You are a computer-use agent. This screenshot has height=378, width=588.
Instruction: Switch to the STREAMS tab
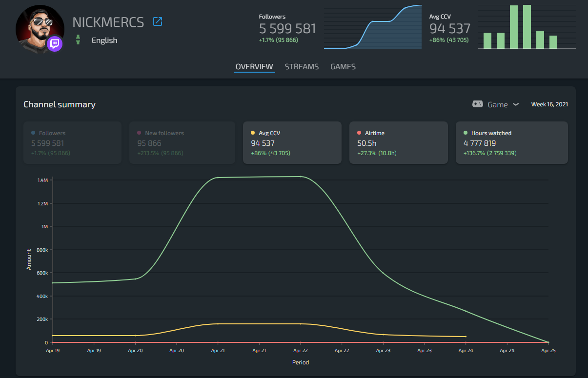(x=302, y=67)
